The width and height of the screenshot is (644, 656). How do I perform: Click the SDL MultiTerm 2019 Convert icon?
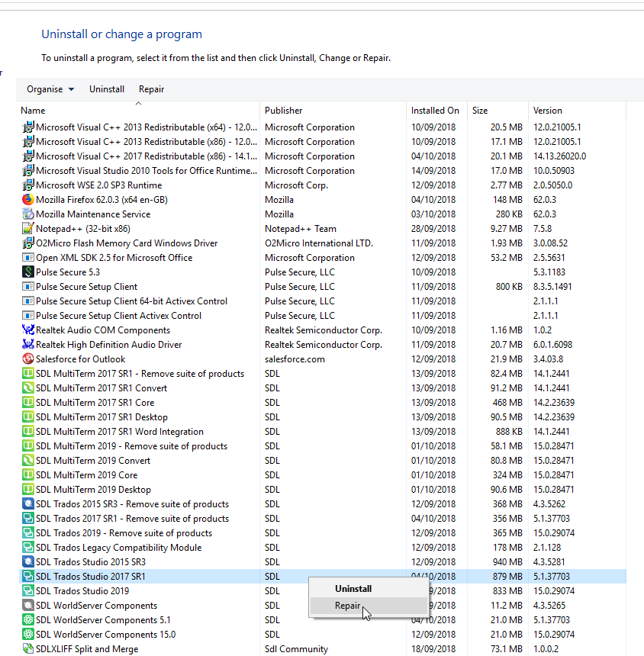tap(28, 461)
